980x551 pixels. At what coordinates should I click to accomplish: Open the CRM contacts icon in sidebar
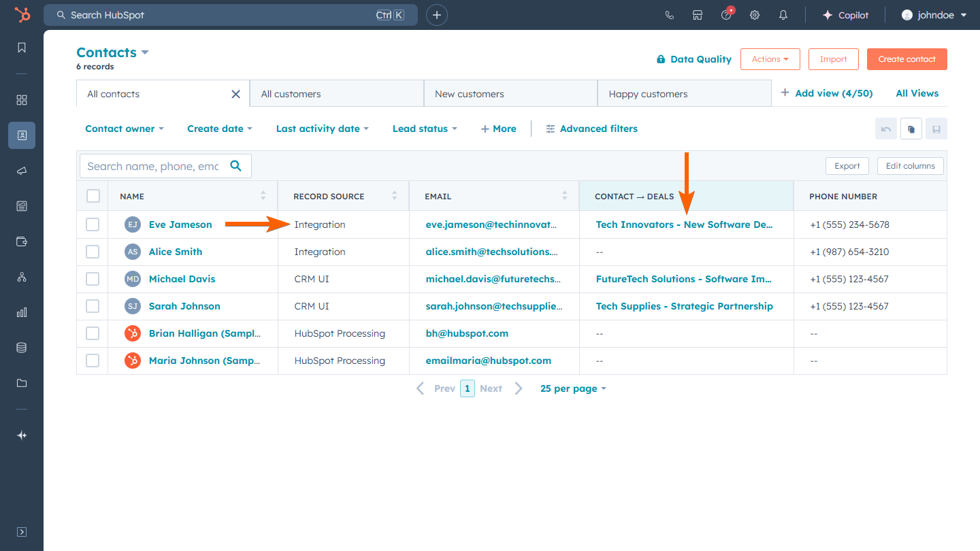coord(22,135)
